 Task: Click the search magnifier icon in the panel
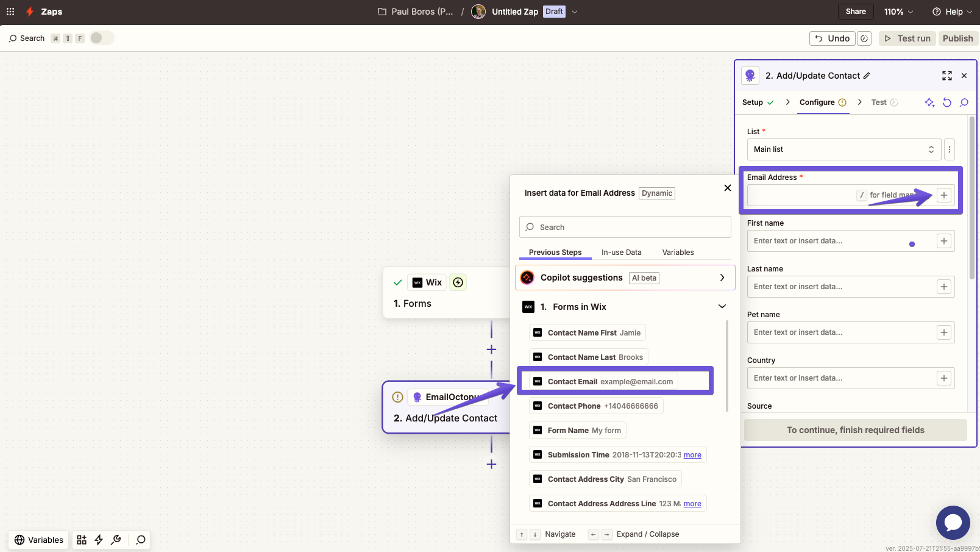click(964, 102)
